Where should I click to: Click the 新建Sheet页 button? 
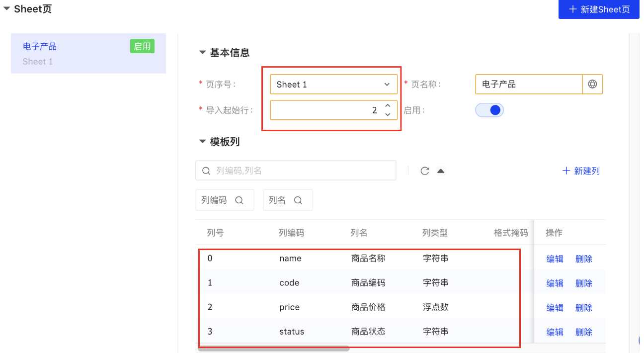click(x=598, y=9)
